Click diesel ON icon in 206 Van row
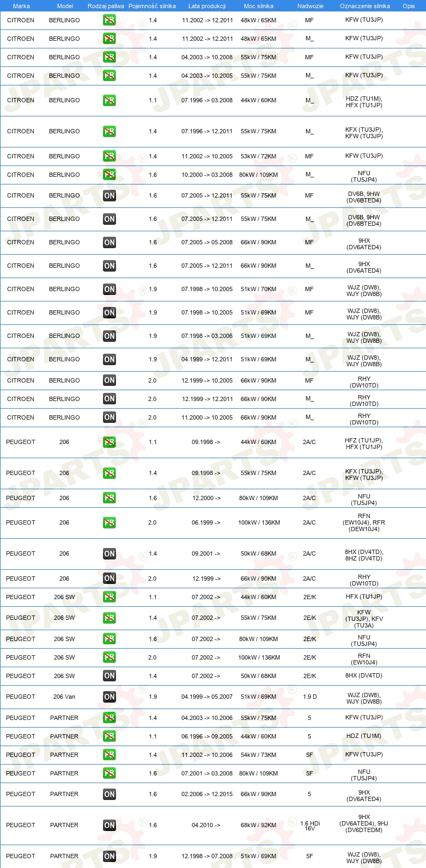Screen dimensions: 426x868 point(109,697)
